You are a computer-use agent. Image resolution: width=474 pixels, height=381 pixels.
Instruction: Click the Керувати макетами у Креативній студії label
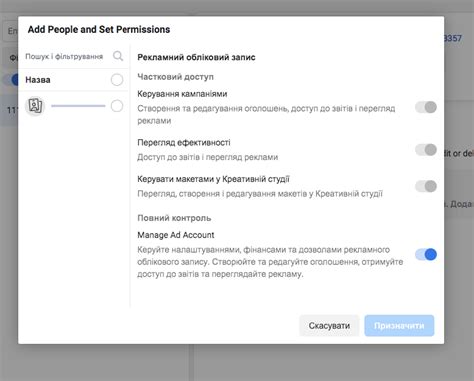213,179
